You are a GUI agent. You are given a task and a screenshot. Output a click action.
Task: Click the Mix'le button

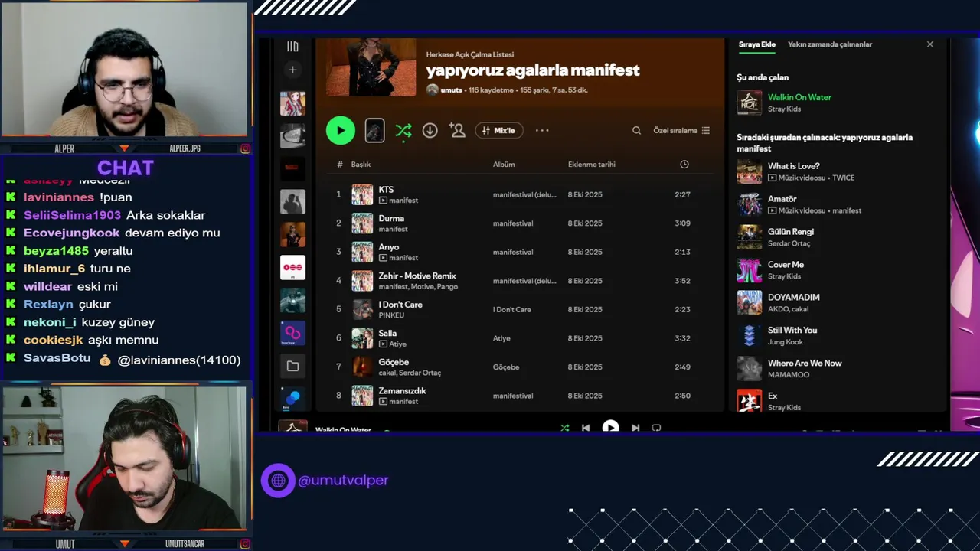499,130
